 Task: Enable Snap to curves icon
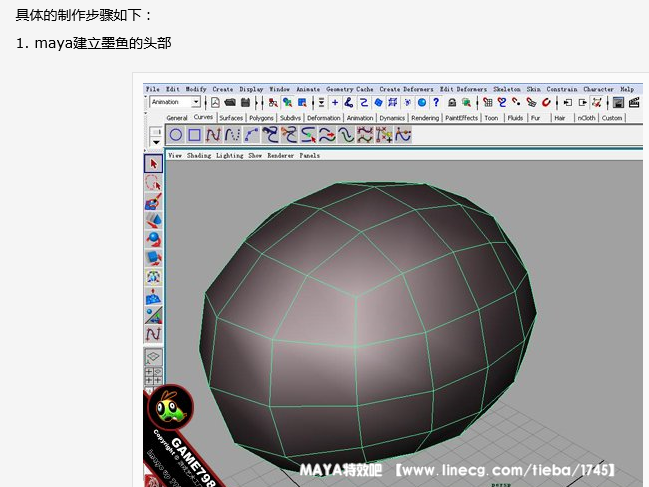pos(502,102)
